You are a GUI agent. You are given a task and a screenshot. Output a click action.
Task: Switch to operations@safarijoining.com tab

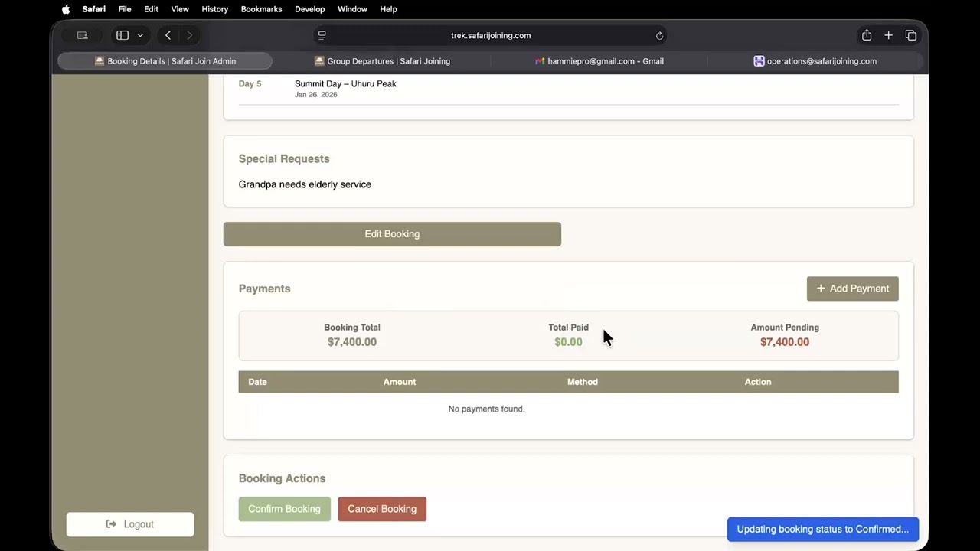click(815, 61)
